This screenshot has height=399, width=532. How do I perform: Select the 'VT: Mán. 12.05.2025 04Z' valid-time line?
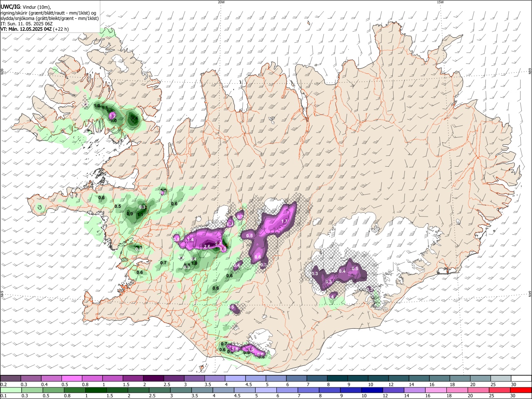26,29
